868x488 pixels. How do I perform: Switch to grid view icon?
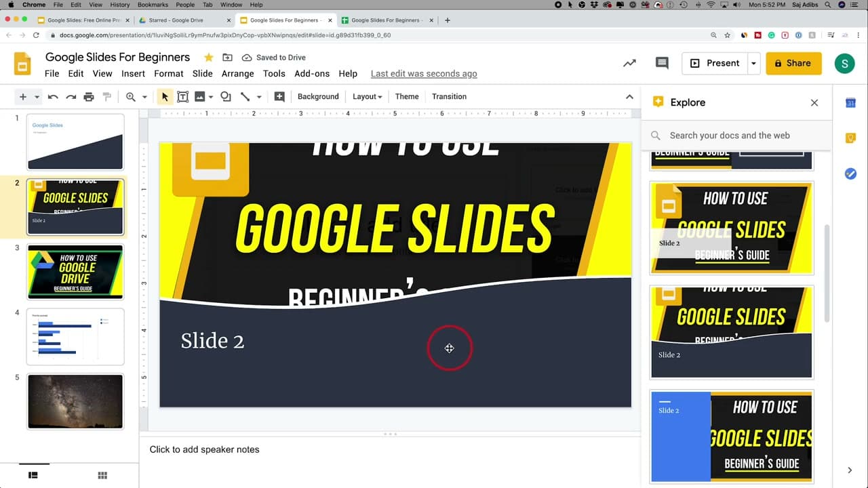(x=102, y=476)
